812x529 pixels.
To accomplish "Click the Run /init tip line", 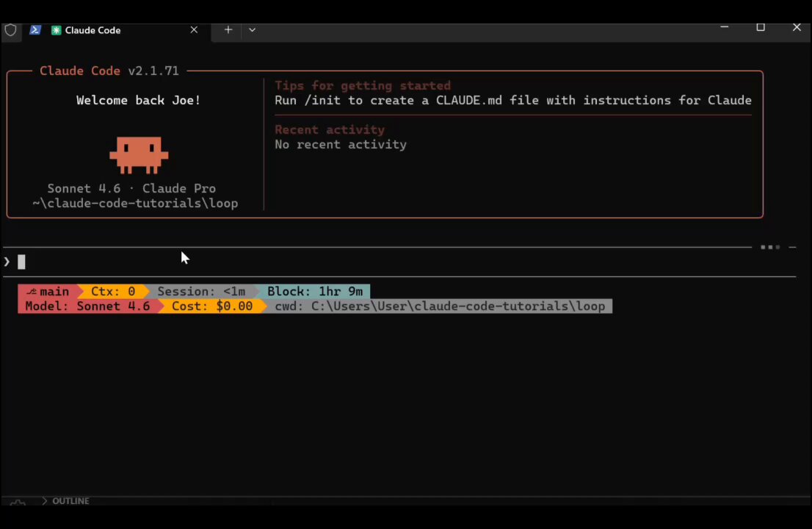I will tap(512, 100).
